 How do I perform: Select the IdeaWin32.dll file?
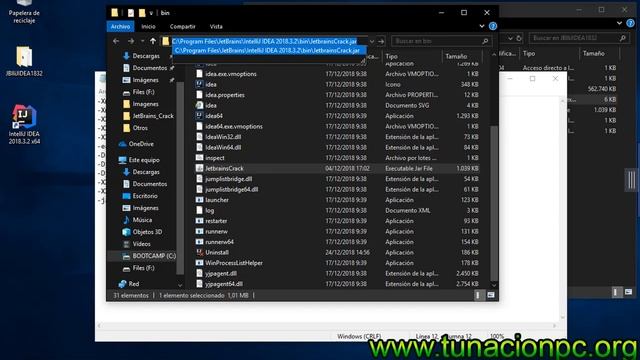pos(223,137)
